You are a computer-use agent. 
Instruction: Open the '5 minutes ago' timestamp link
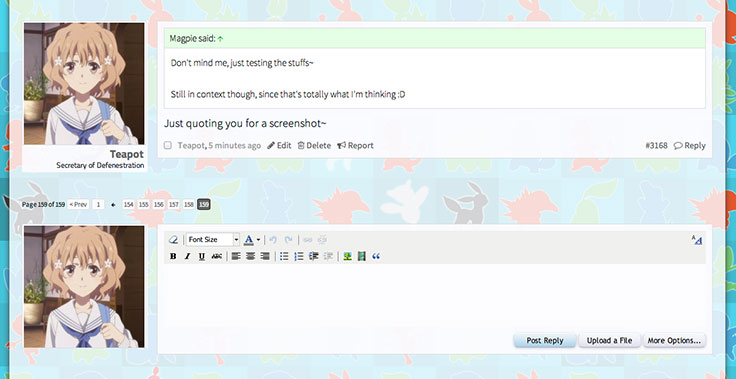[x=234, y=146]
